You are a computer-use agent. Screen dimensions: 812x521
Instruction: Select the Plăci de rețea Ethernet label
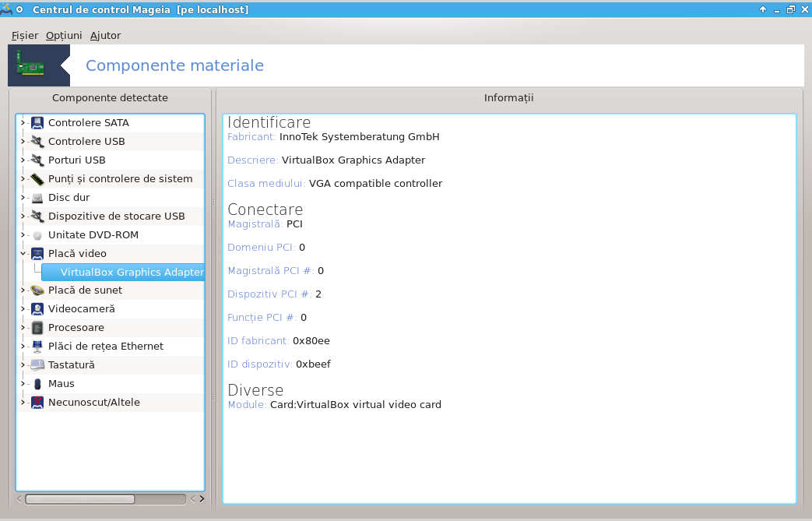(x=106, y=347)
